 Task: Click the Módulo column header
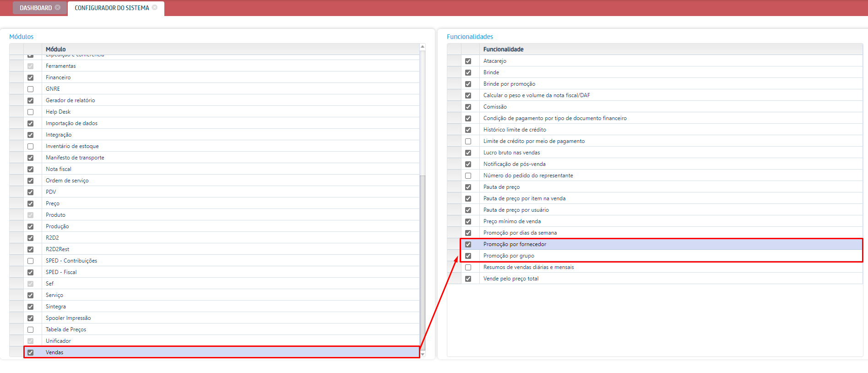[56, 49]
